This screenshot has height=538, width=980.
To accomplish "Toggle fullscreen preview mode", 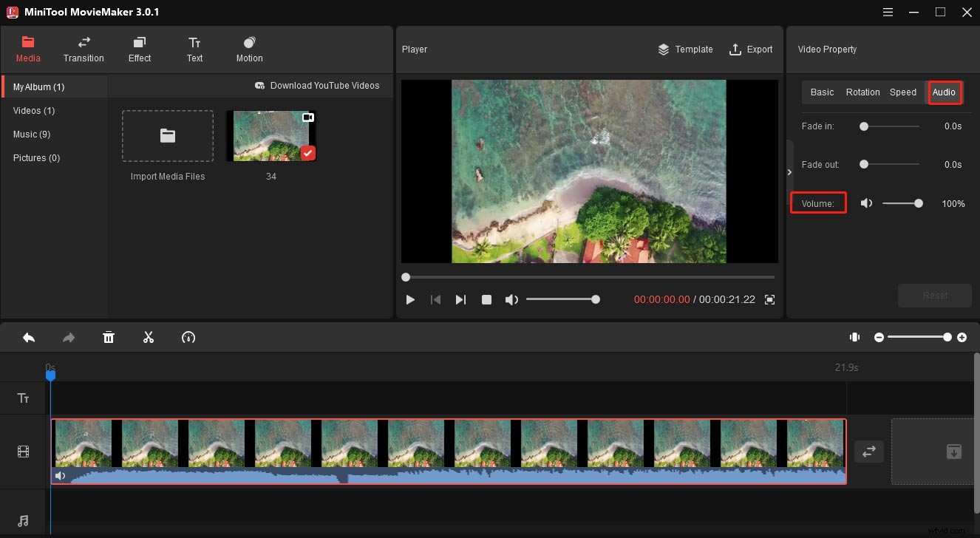I will [x=769, y=299].
